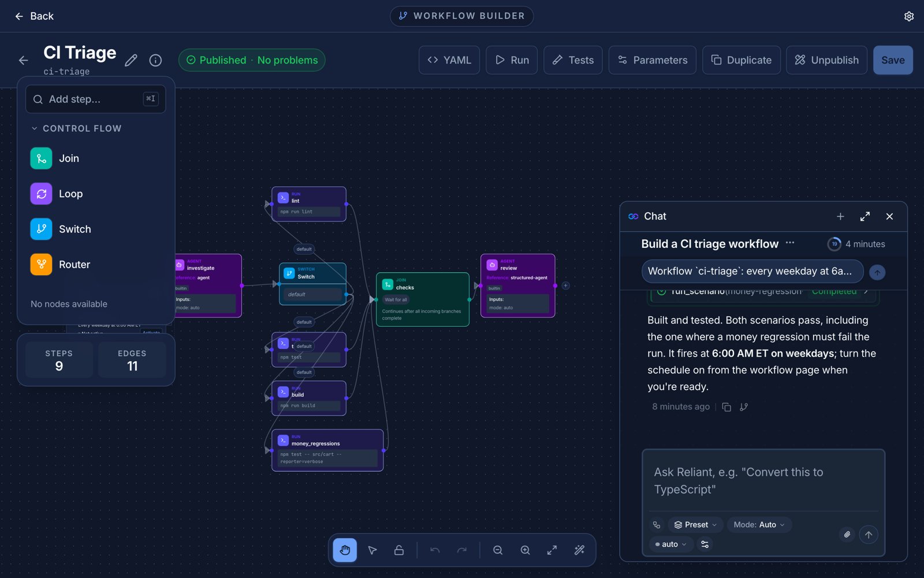
Task: Expand the Chat panel to fullscreen
Action: [865, 216]
